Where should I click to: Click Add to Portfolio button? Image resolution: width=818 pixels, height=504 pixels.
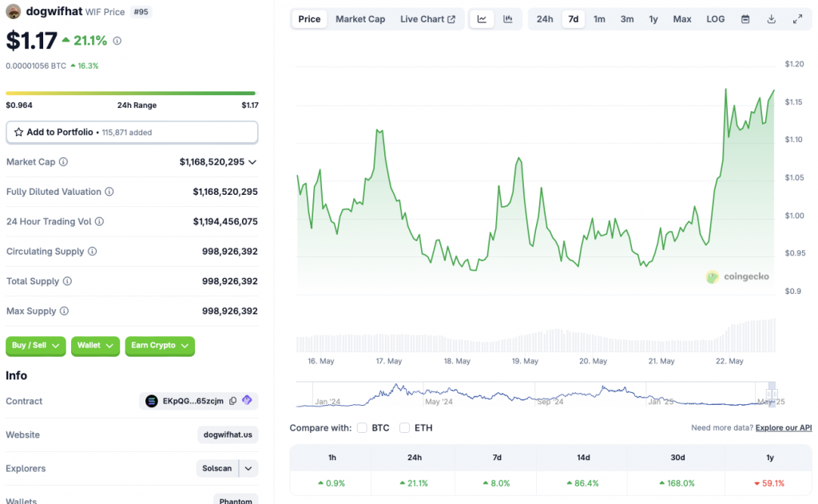tap(132, 132)
